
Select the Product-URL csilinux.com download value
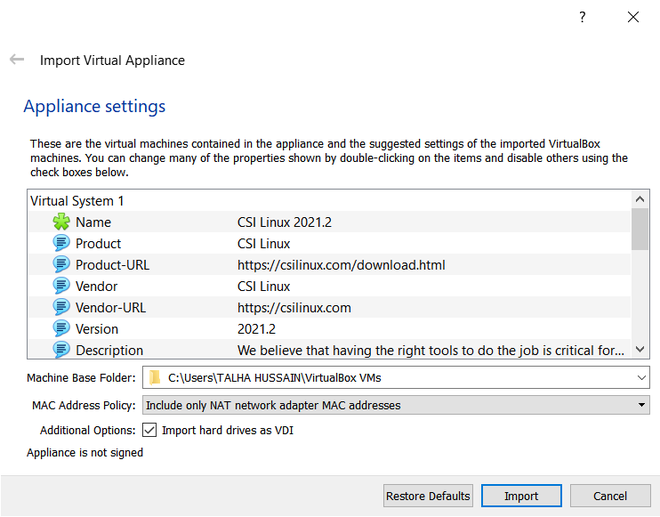coord(341,265)
